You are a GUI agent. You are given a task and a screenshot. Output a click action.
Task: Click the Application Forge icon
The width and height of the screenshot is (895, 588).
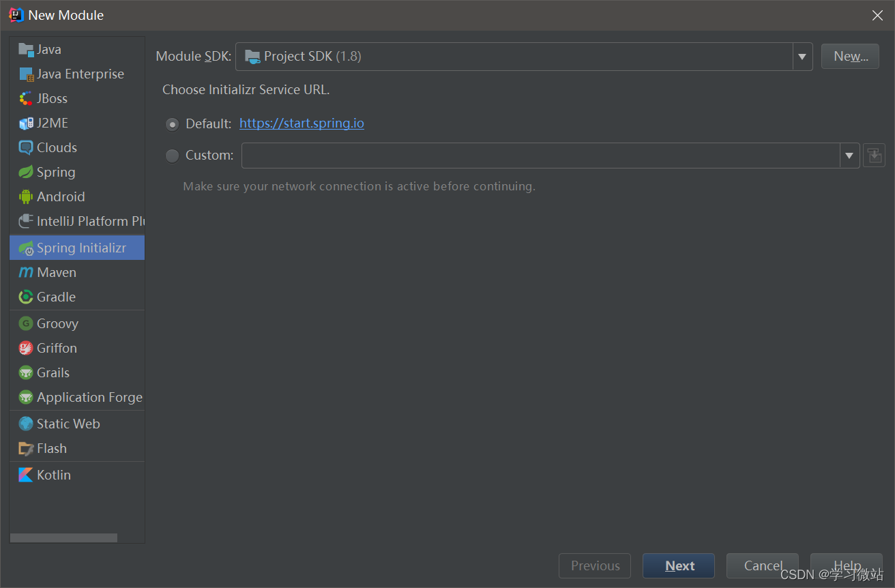pyautogui.click(x=26, y=397)
